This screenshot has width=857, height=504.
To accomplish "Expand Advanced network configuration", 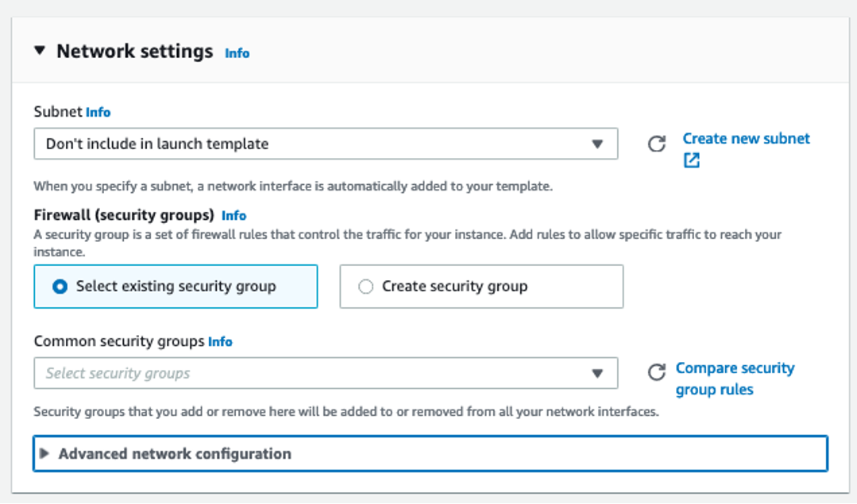I will tap(46, 452).
